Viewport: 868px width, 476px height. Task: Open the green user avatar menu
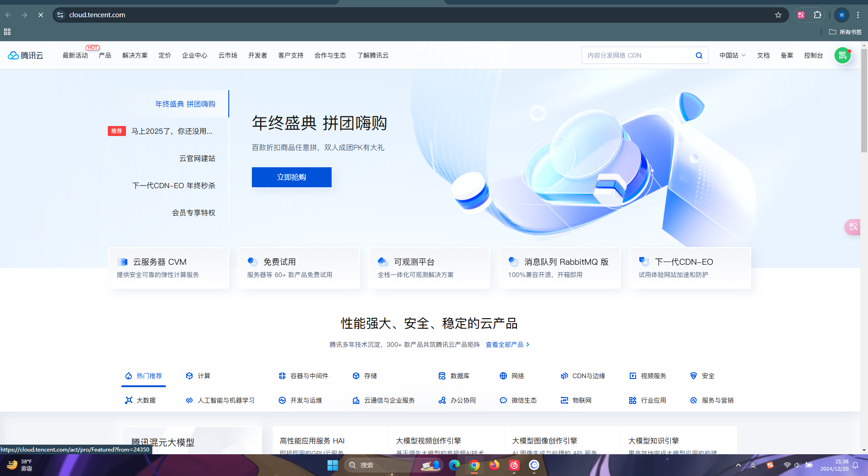[843, 55]
